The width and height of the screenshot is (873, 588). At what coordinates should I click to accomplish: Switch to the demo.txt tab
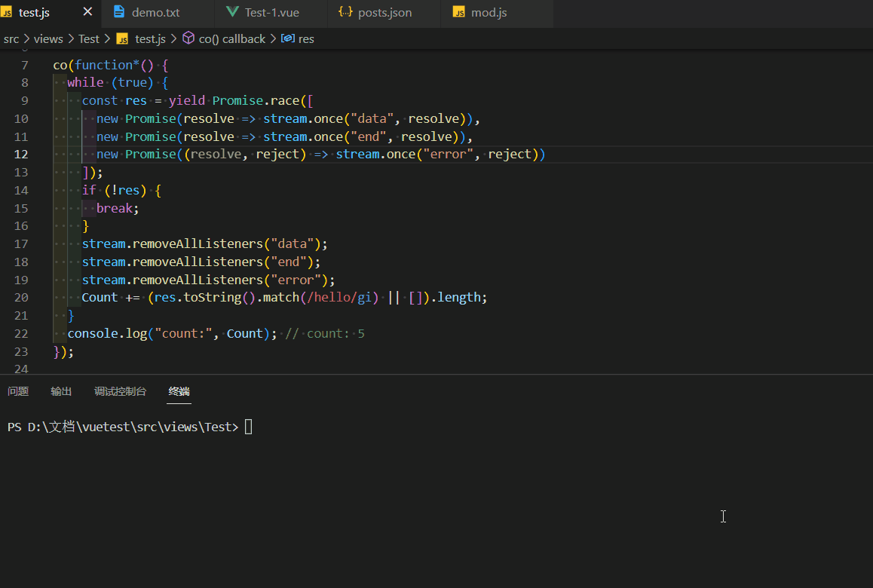[x=158, y=12]
